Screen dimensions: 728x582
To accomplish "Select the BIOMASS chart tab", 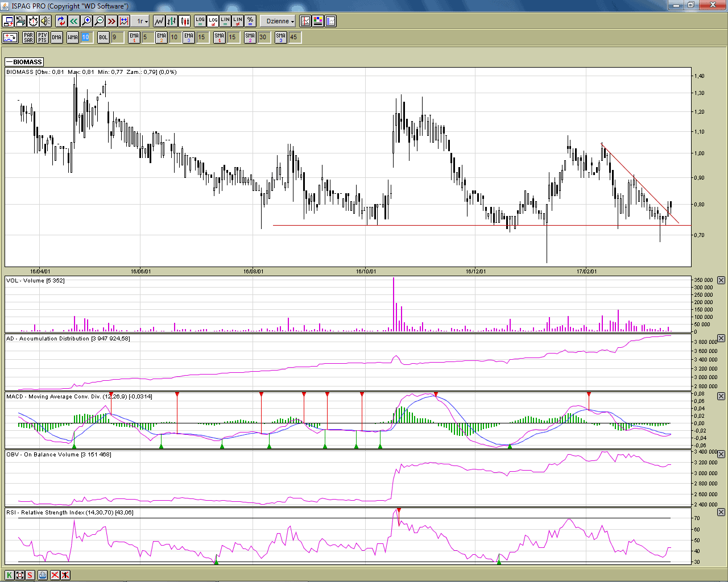I will [24, 62].
